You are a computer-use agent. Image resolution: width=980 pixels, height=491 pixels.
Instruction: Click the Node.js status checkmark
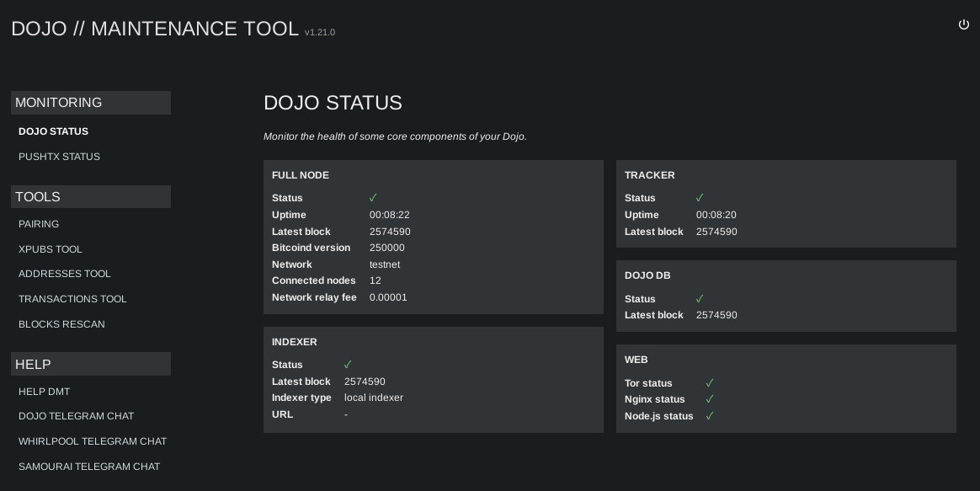[x=710, y=415]
